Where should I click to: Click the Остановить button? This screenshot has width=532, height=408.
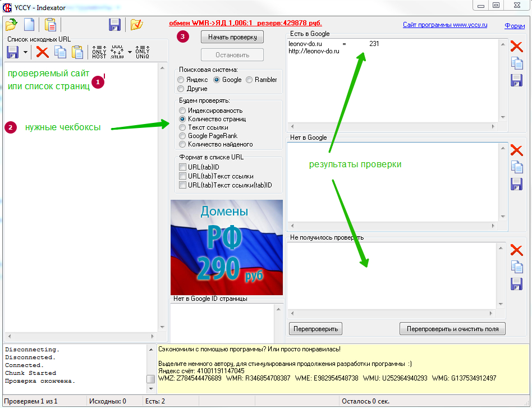[232, 55]
